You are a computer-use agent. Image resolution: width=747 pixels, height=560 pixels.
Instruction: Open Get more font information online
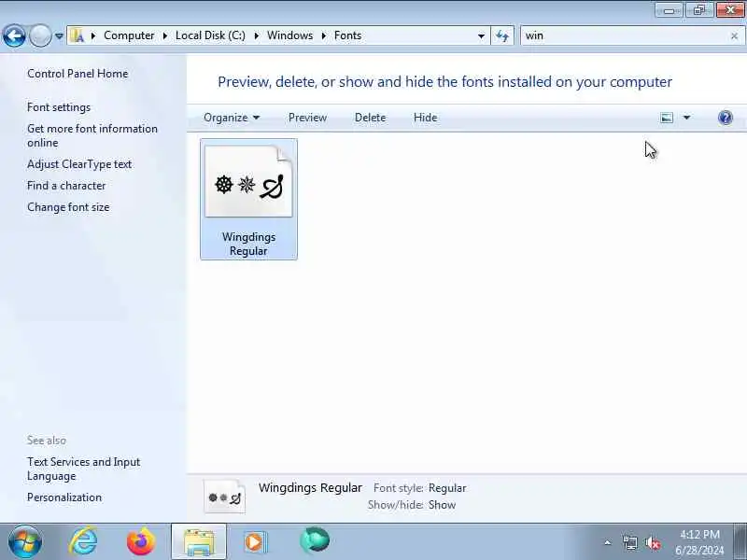92,135
